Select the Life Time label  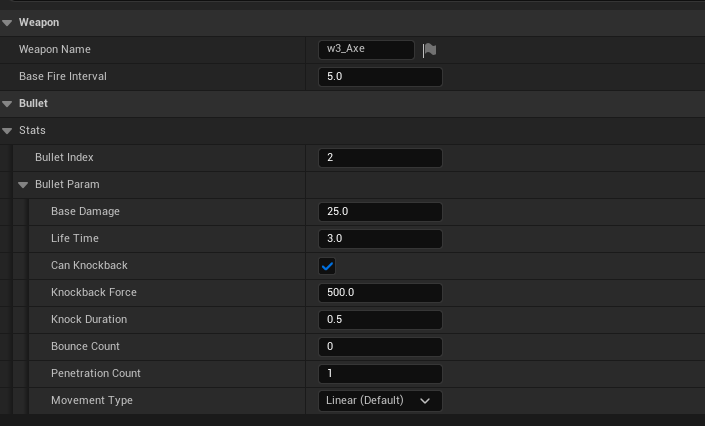[x=75, y=238]
